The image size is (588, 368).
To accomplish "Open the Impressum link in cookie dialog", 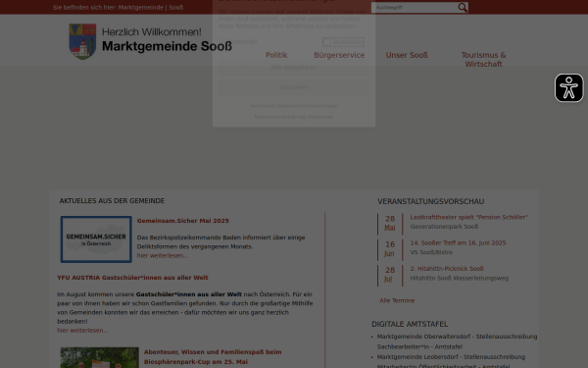I will click(320, 117).
